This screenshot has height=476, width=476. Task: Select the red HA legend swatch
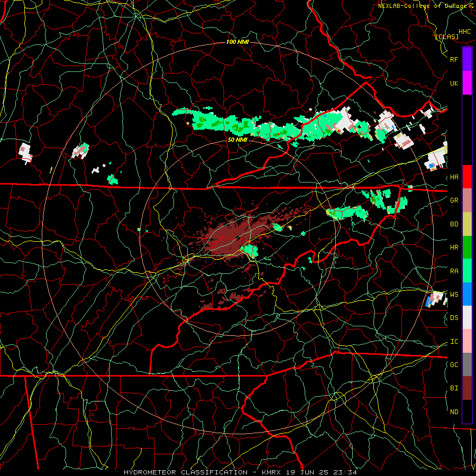pyautogui.click(x=467, y=177)
